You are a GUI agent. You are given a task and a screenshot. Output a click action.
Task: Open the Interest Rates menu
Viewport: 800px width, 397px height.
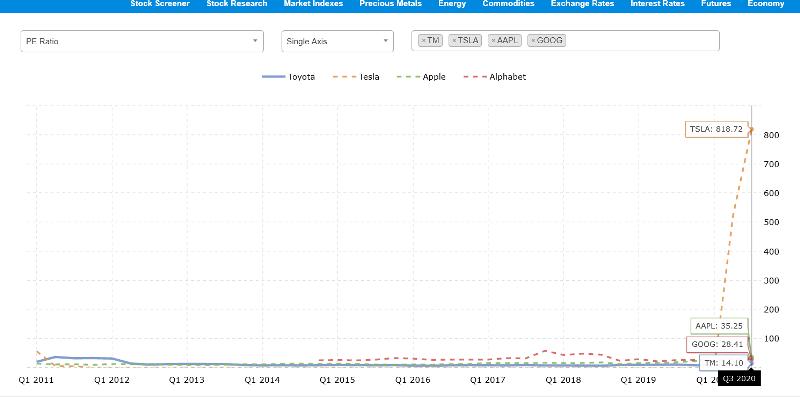[x=657, y=4]
